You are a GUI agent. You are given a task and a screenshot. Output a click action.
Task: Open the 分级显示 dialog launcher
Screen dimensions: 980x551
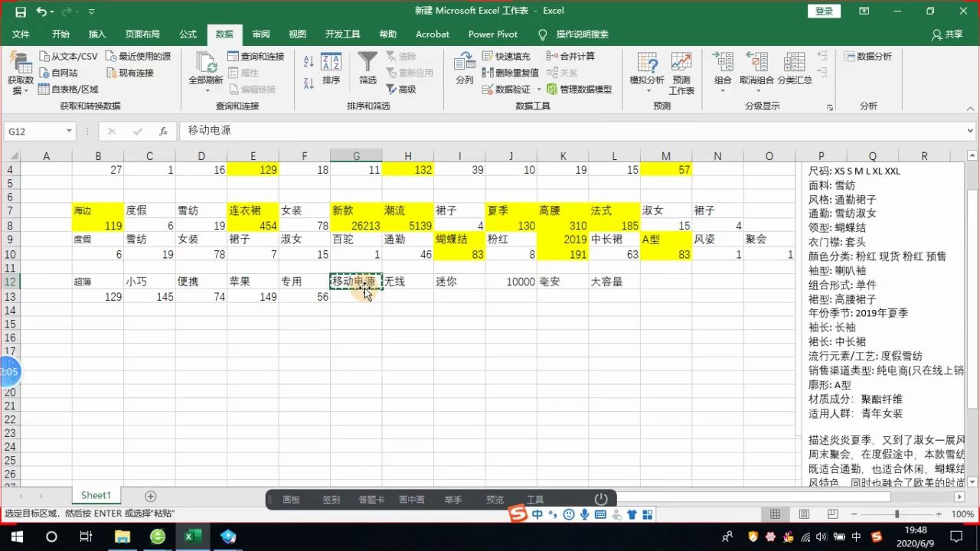click(x=829, y=107)
